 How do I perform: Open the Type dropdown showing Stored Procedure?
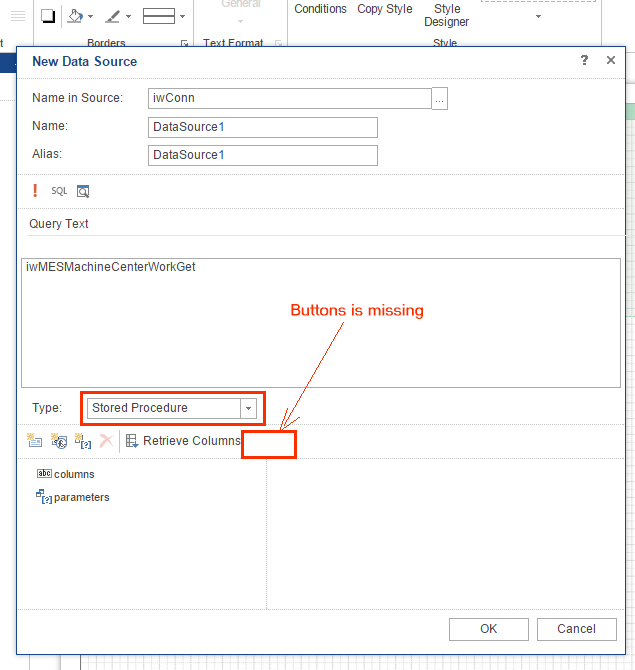(x=248, y=408)
